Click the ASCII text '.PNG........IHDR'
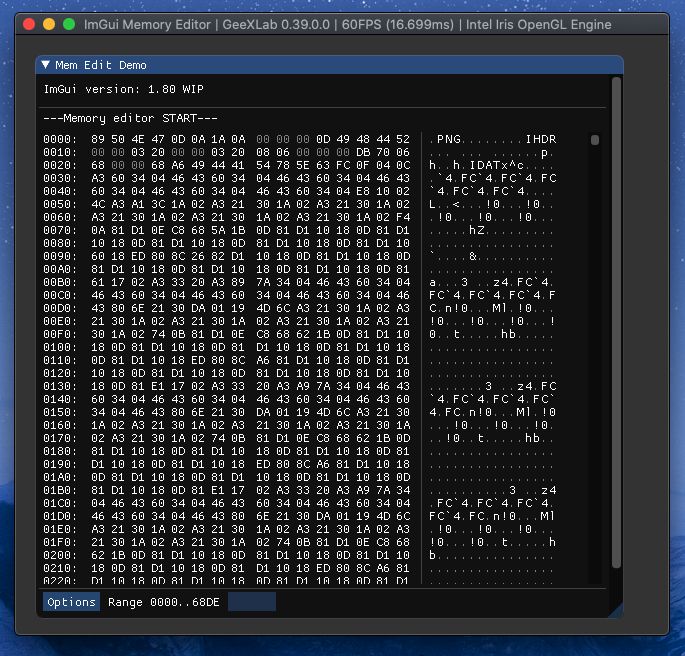 point(492,139)
